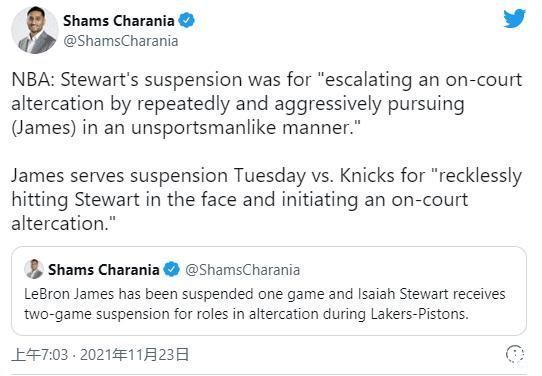This screenshot has width=542, height=376.
Task: Click the circular info icon at the bottom right
Action: coord(515,354)
